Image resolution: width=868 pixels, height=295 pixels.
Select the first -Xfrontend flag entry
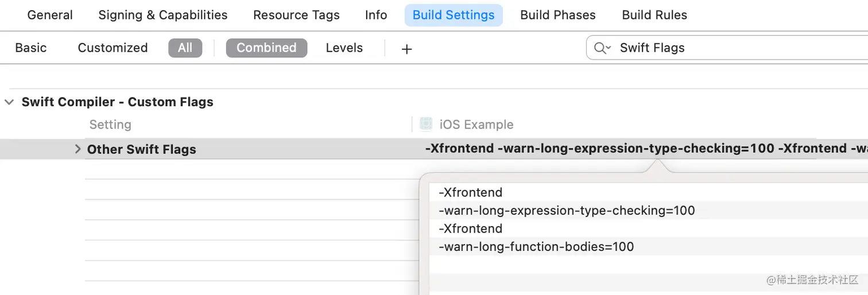click(x=470, y=193)
